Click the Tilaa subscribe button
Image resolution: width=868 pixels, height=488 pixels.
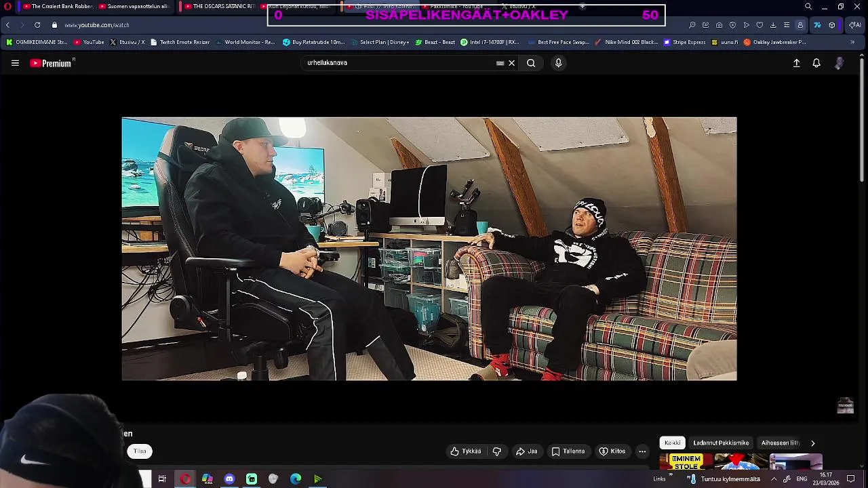(x=140, y=451)
